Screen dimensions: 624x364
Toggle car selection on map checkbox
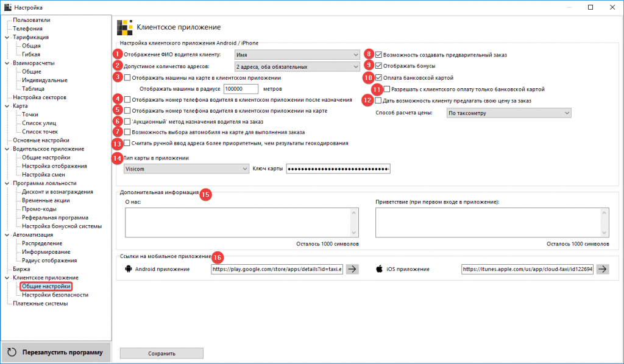click(127, 132)
